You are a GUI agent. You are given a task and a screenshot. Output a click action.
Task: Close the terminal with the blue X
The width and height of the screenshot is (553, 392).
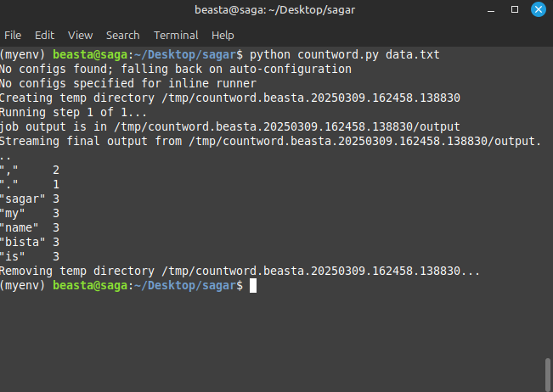[x=539, y=9]
